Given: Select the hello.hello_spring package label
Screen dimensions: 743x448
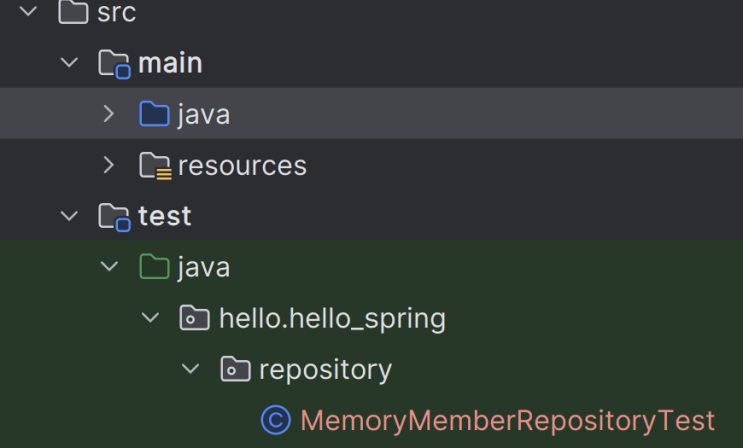Looking at the screenshot, I should 332,319.
